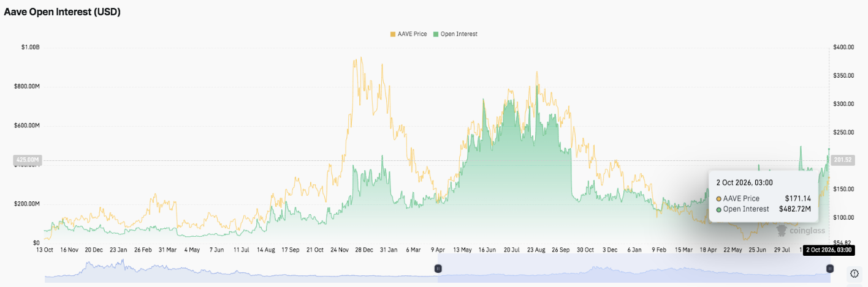Image resolution: width=868 pixels, height=287 pixels.
Task: Toggle the Open Interest legend series
Action: pyautogui.click(x=455, y=34)
